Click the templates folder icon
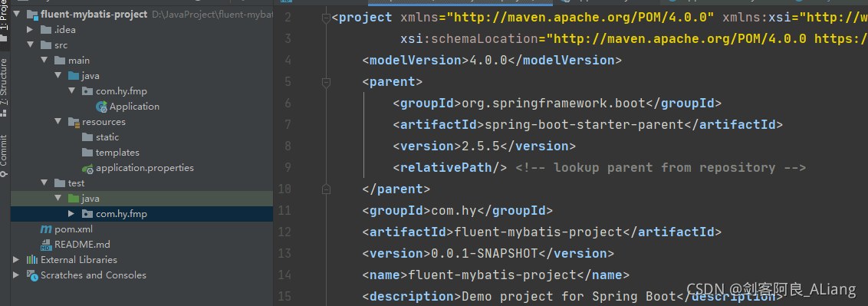This screenshot has width=868, height=306. tap(87, 153)
